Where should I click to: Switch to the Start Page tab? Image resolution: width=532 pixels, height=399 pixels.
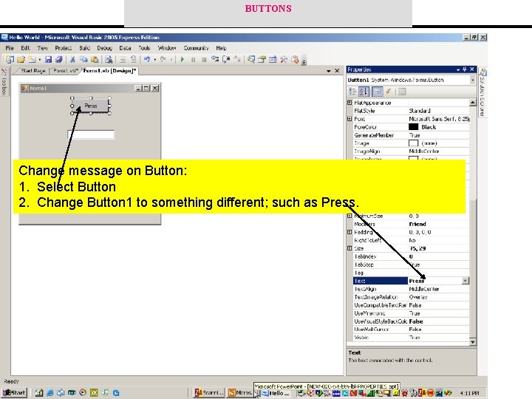pyautogui.click(x=33, y=71)
